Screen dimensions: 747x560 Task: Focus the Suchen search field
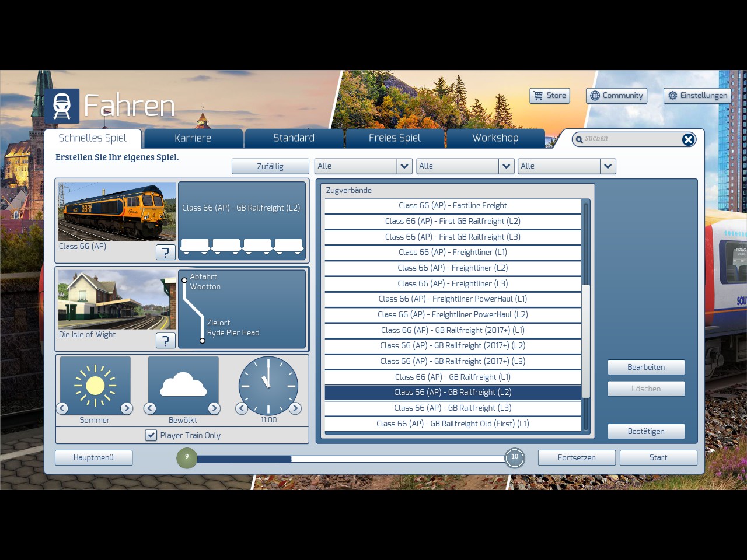pyautogui.click(x=633, y=139)
